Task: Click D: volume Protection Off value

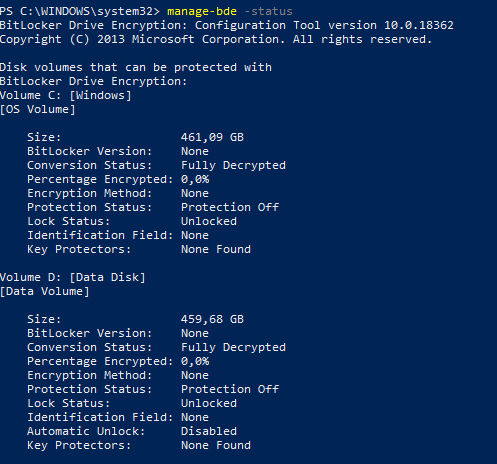Action: [230, 389]
